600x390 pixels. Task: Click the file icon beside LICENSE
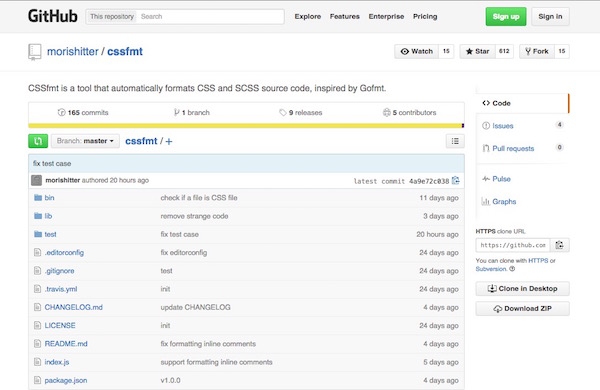pos(37,325)
